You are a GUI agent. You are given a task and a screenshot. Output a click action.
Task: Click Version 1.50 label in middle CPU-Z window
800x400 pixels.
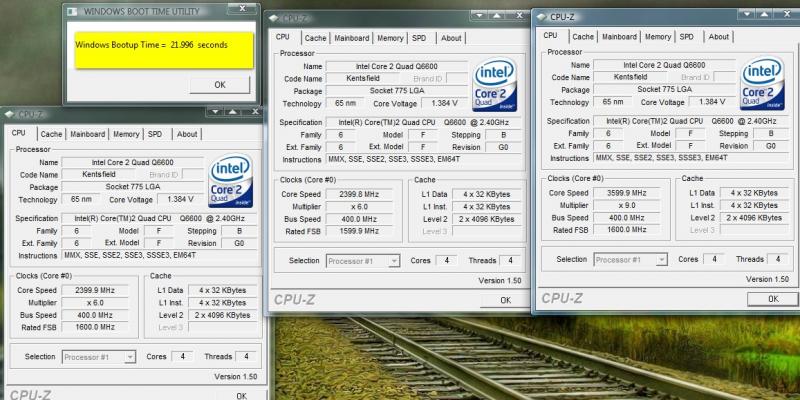(499, 281)
